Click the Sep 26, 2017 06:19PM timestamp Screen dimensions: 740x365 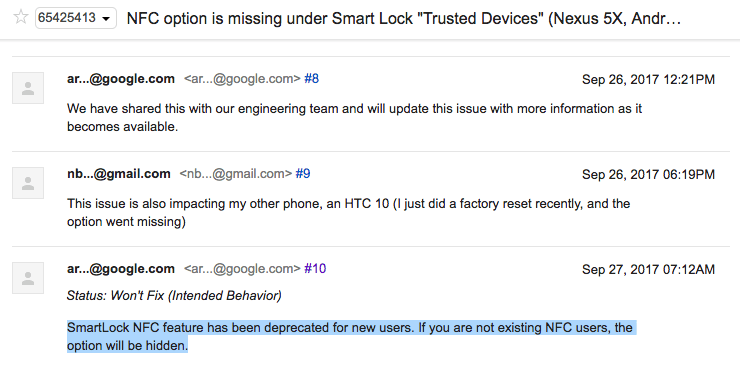coord(648,174)
